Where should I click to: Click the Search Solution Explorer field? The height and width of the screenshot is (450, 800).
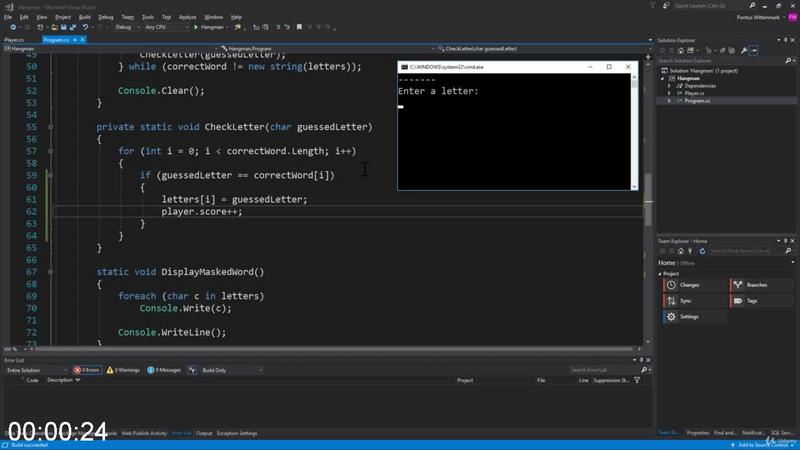pos(720,61)
